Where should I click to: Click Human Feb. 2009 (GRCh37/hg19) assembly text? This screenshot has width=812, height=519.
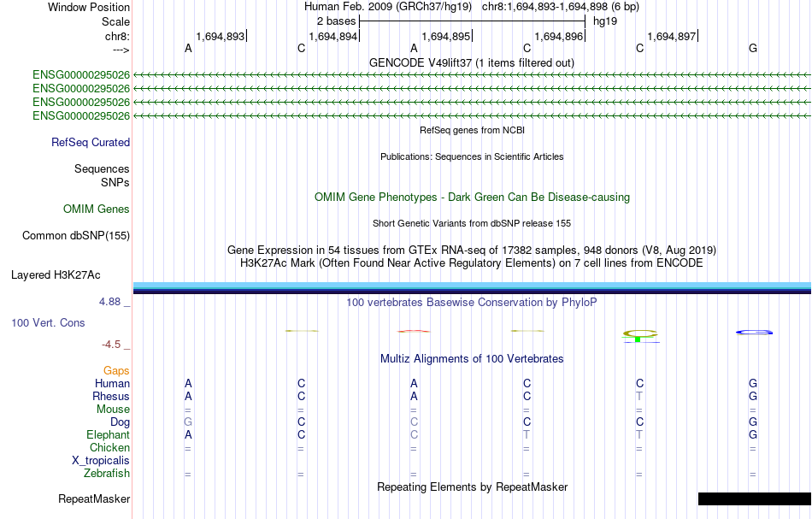(388, 7)
